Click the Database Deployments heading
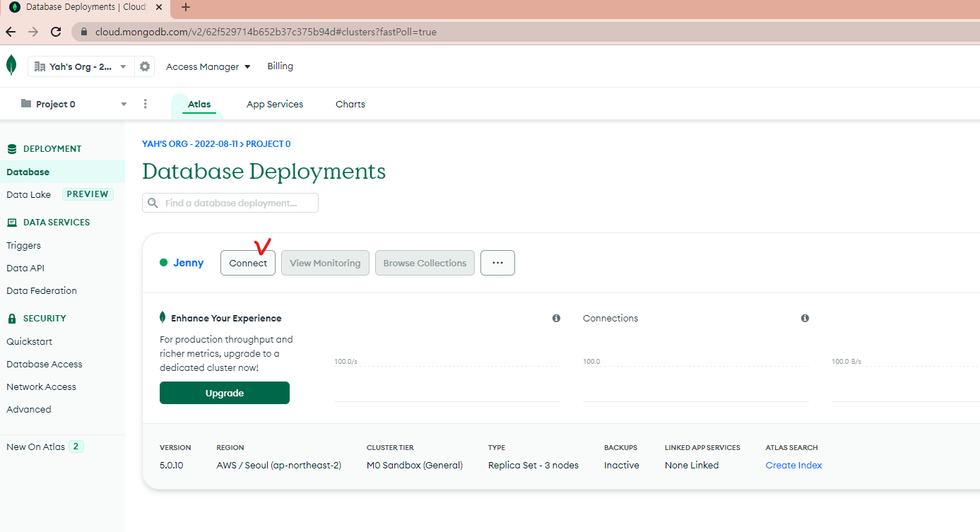980x532 pixels. click(x=264, y=171)
